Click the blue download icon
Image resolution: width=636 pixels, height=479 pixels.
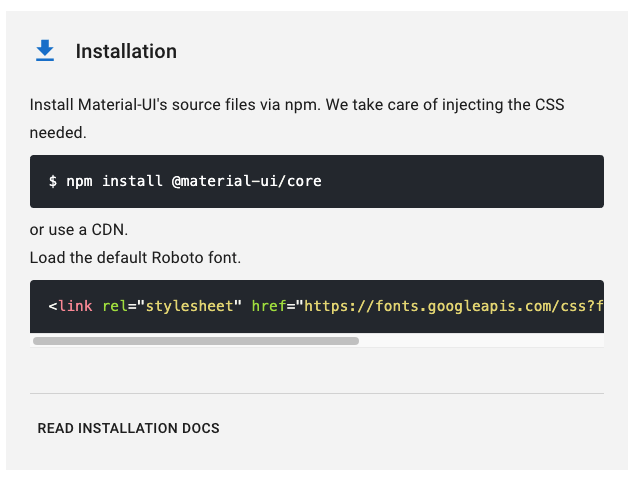point(45,51)
